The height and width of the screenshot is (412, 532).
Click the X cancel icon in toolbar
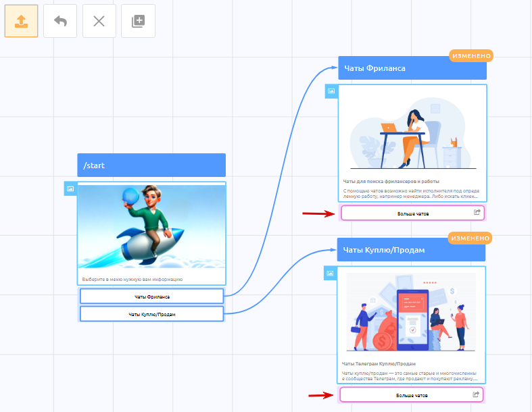(99, 21)
